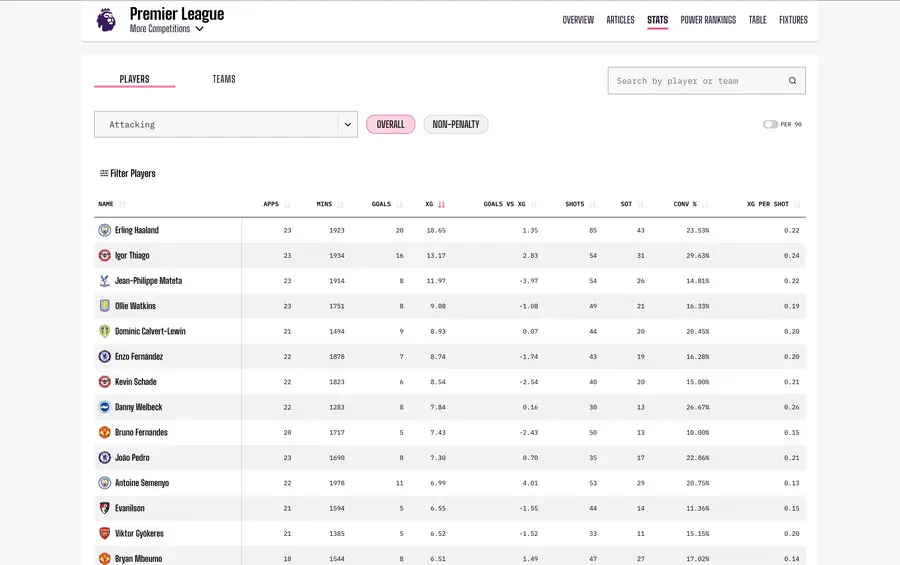Click Bruno Fernandes' Manchester United crest
Viewport: 900px width, 565px height.
tap(104, 432)
